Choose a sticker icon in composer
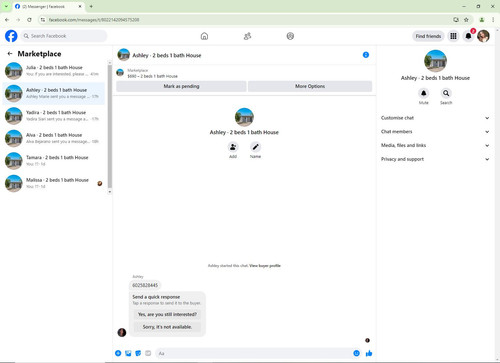The image size is (500, 363). click(138, 353)
